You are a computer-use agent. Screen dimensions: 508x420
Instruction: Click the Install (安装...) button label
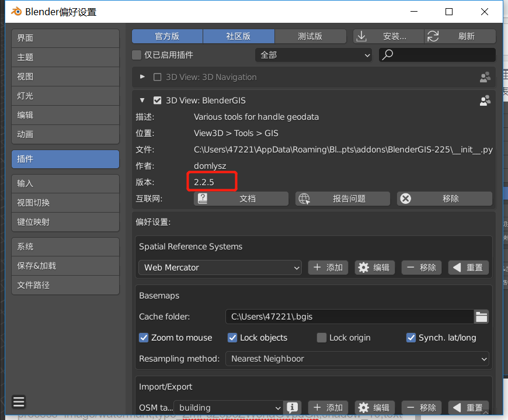[x=394, y=36]
